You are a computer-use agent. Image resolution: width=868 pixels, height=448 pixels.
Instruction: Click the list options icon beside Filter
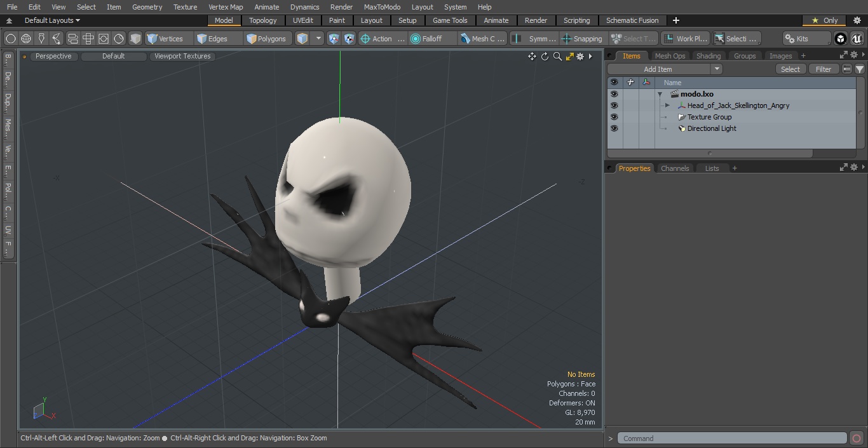[847, 69]
